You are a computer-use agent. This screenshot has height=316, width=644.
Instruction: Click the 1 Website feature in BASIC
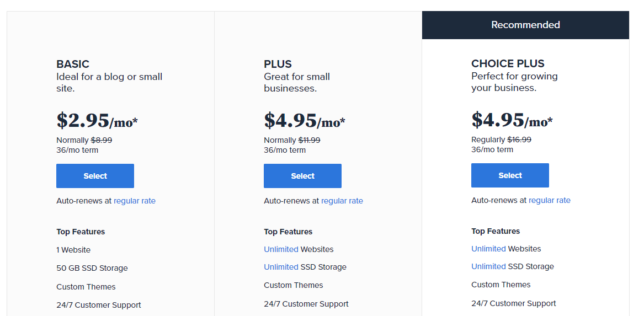pyautogui.click(x=73, y=250)
